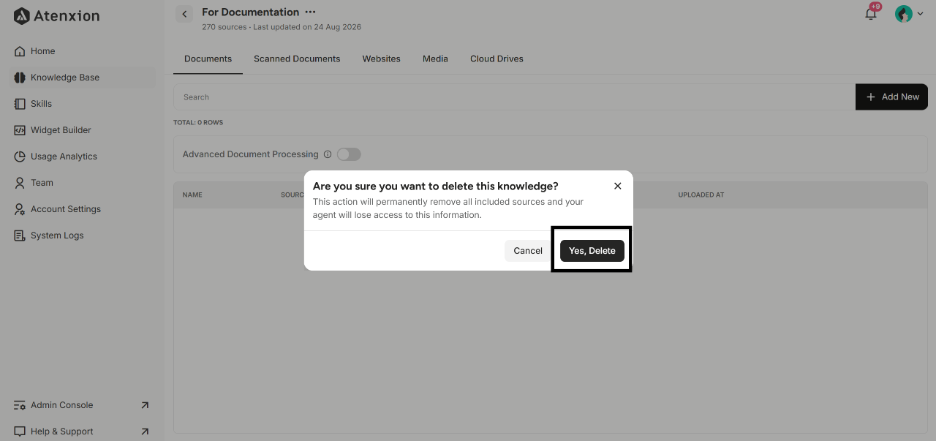Toggle Advanced Document Processing switch
This screenshot has height=441, width=936.
pos(349,155)
